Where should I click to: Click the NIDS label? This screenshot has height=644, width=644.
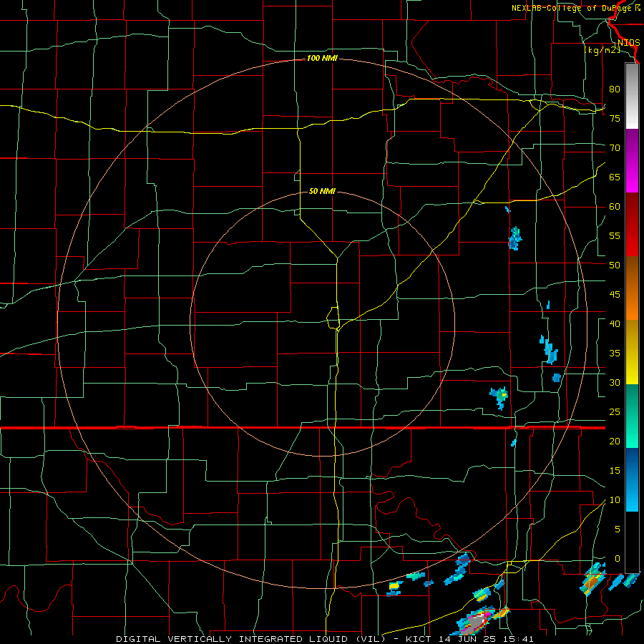[628, 43]
